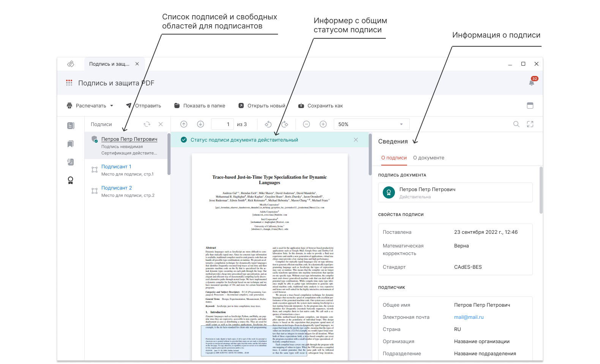The height and width of the screenshot is (364, 600).
Task: Open the signatures ribbon sidebar icon
Action: 71,180
